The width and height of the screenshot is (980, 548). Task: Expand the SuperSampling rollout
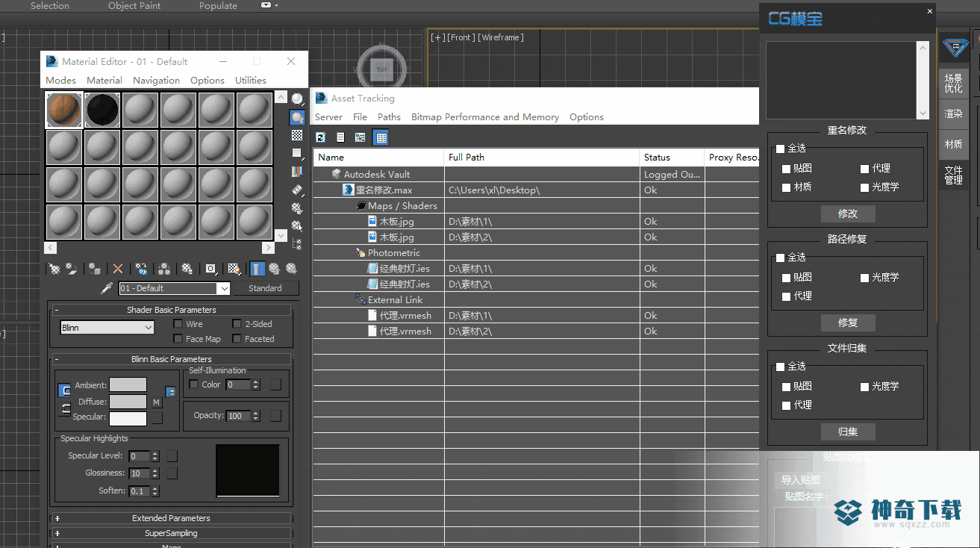click(x=172, y=534)
